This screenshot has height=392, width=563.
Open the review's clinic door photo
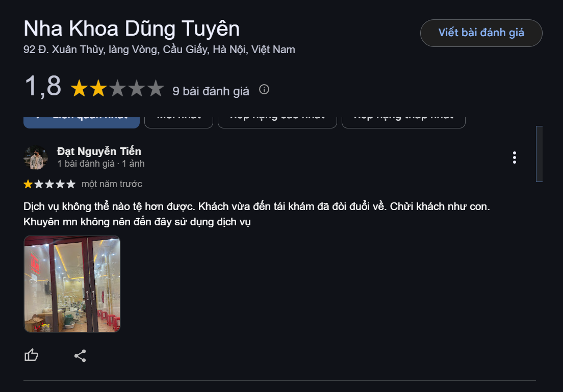(72, 284)
